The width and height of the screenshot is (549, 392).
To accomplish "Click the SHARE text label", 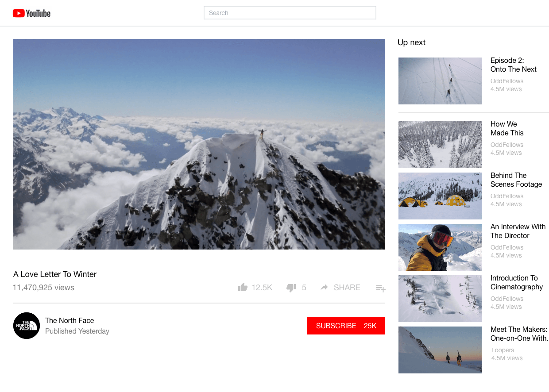I will 347,288.
